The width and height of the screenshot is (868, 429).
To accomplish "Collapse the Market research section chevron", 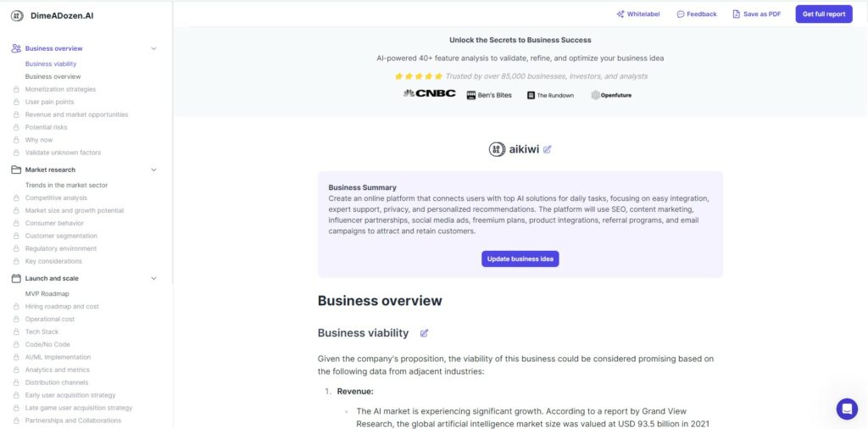I will coord(154,170).
